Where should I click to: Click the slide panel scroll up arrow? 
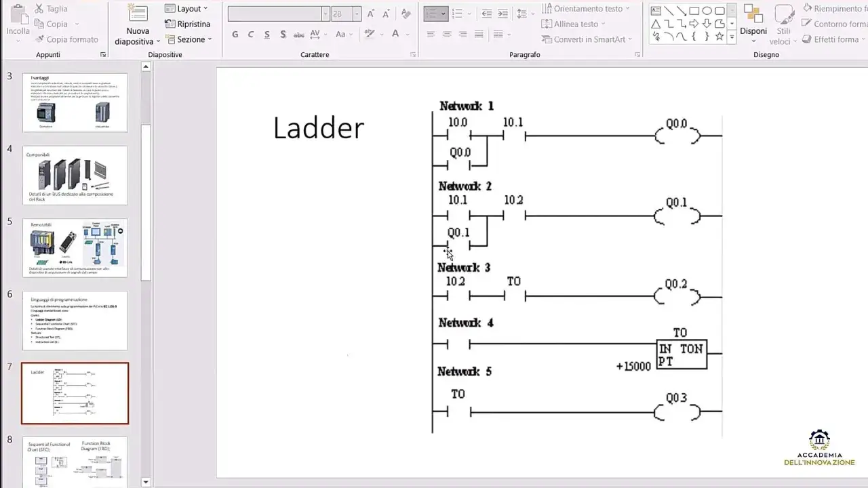(146, 66)
